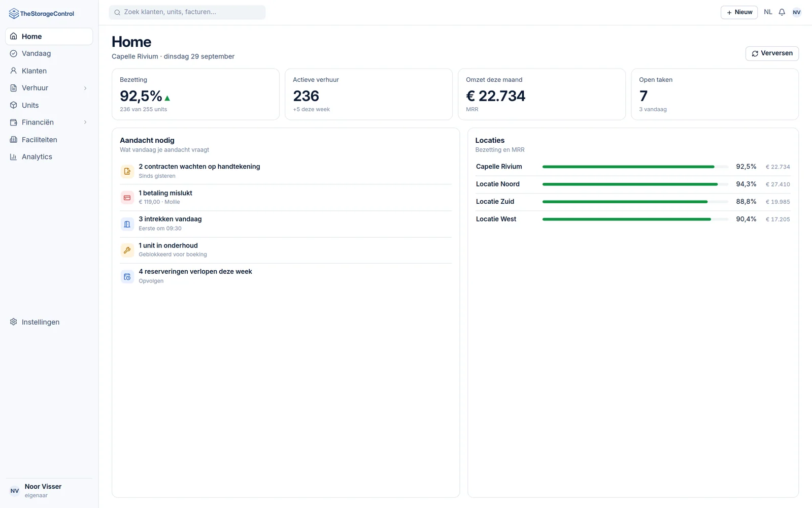The width and height of the screenshot is (812, 508).
Task: Open '2 contracten wachten op handtekening'
Action: [286, 171]
